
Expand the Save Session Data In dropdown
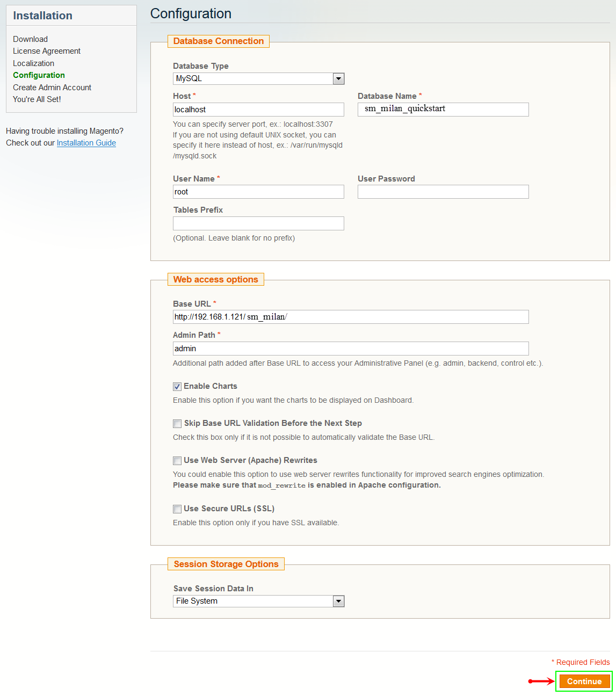coord(338,601)
